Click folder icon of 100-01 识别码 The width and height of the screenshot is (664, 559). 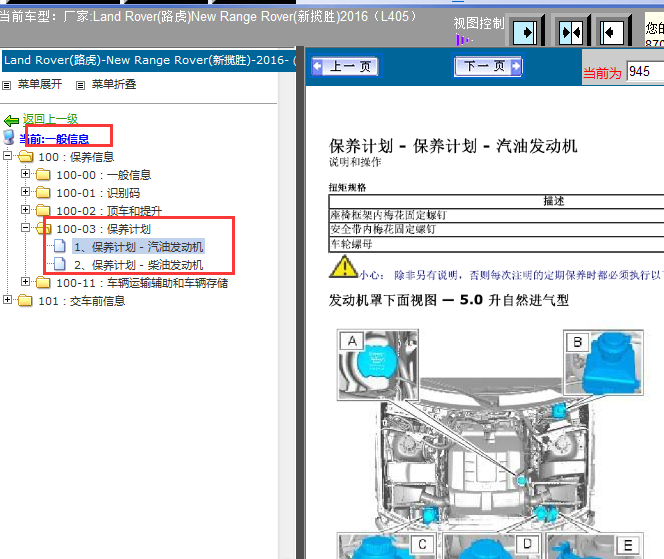(x=43, y=193)
